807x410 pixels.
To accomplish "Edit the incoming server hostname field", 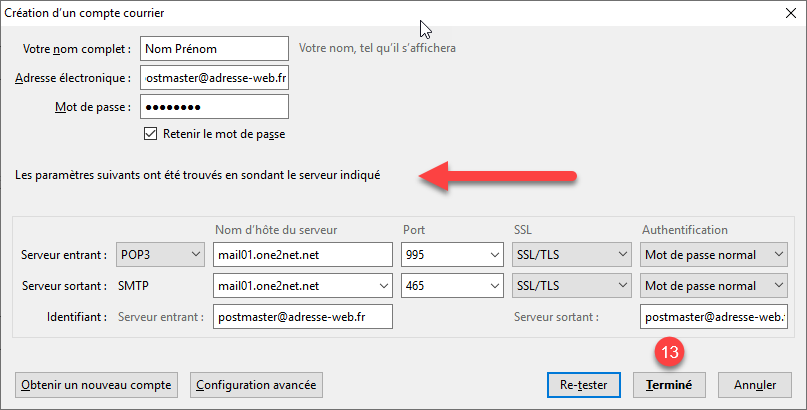I will (x=303, y=255).
